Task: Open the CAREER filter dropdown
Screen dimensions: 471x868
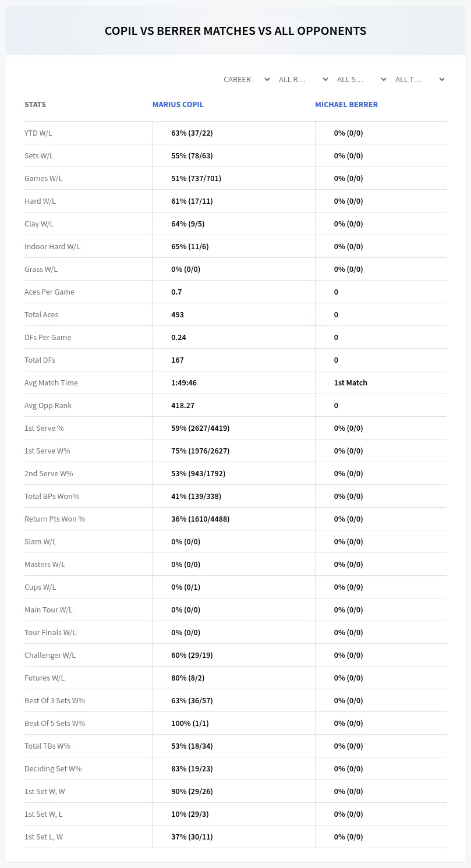Action: (246, 79)
